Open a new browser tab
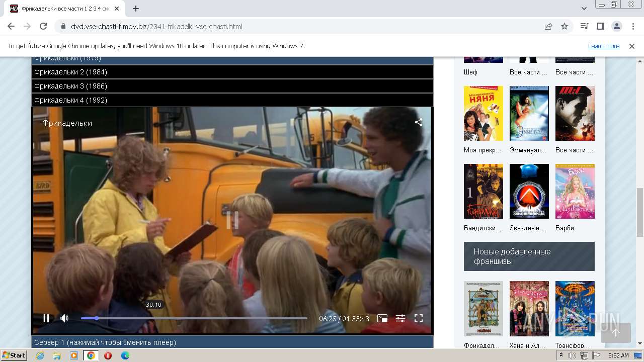The height and width of the screenshot is (362, 644). pyautogui.click(x=136, y=9)
